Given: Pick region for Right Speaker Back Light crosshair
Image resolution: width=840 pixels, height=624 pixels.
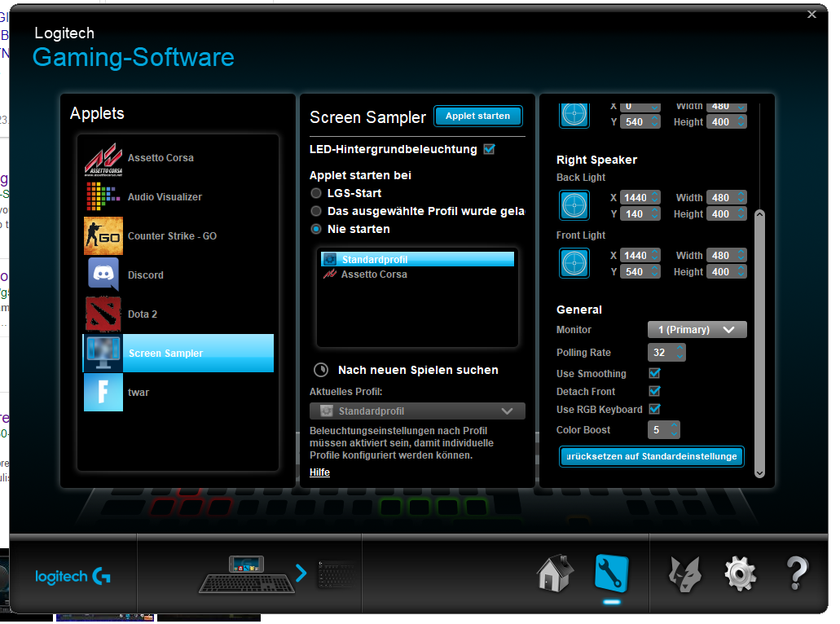Looking at the screenshot, I should [574, 205].
